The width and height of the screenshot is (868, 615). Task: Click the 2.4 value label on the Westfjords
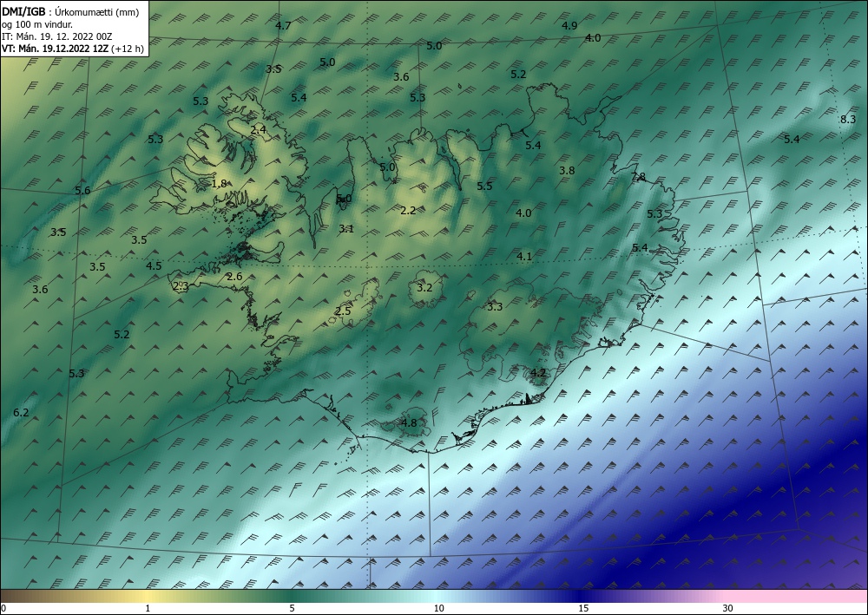259,130
